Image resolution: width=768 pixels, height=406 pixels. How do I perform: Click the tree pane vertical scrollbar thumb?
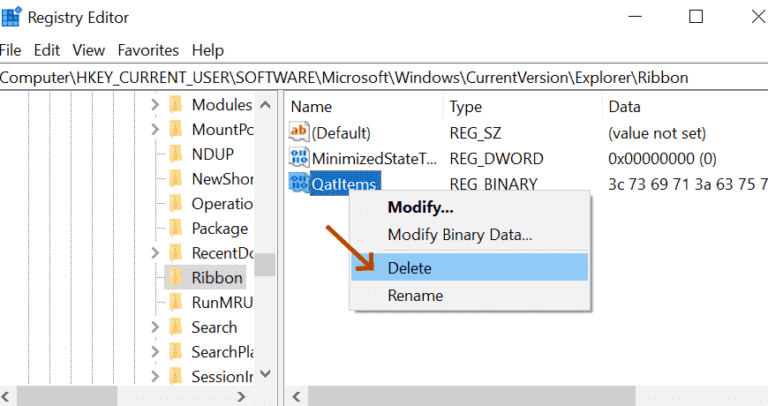[265, 265]
